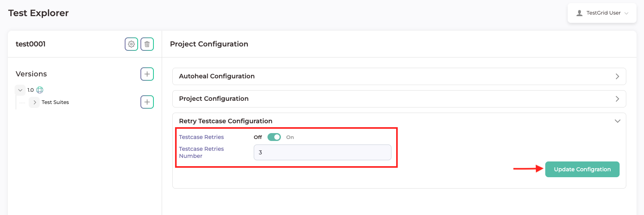Click globe icon next to version 1.0
Viewport: 644px width, 215px height.
[40, 90]
